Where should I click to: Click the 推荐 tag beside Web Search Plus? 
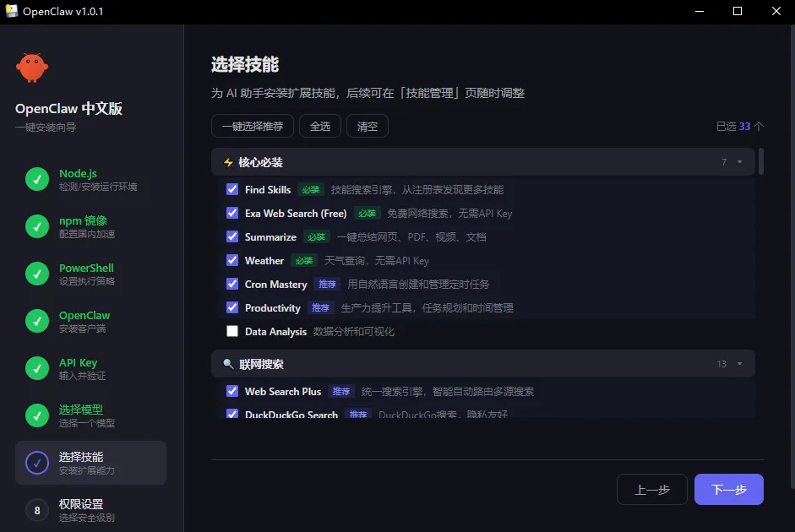click(340, 391)
